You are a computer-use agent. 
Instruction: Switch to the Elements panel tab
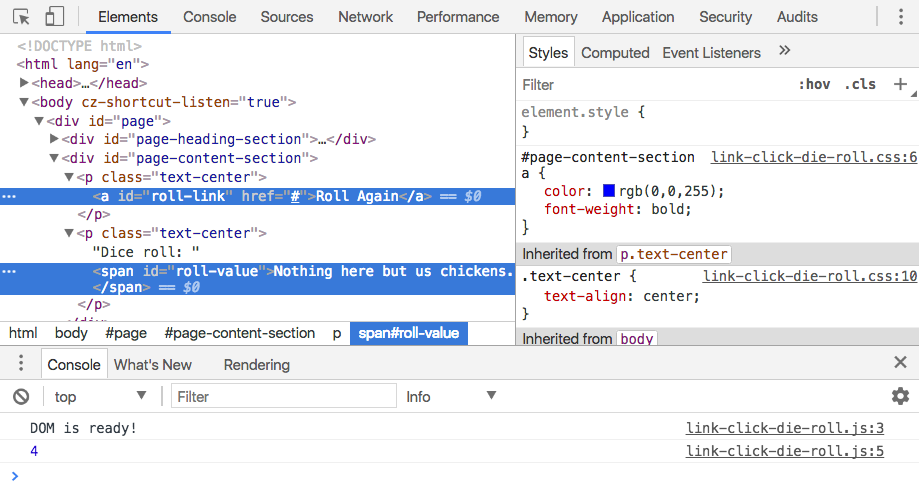pyautogui.click(x=128, y=17)
